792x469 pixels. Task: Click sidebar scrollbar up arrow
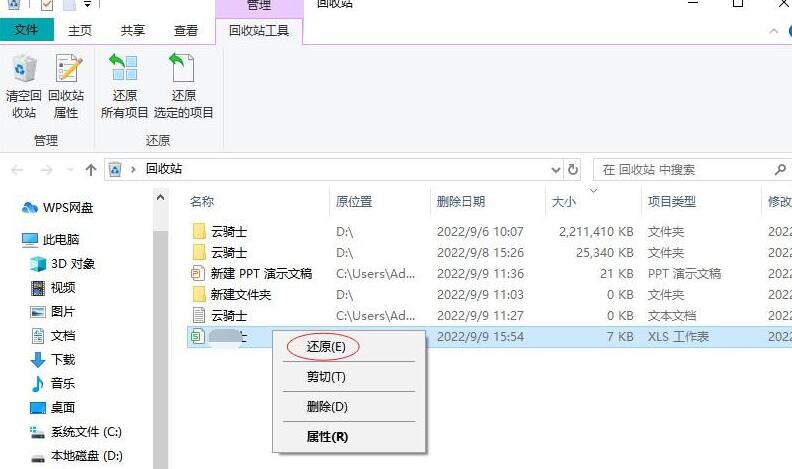[x=160, y=197]
